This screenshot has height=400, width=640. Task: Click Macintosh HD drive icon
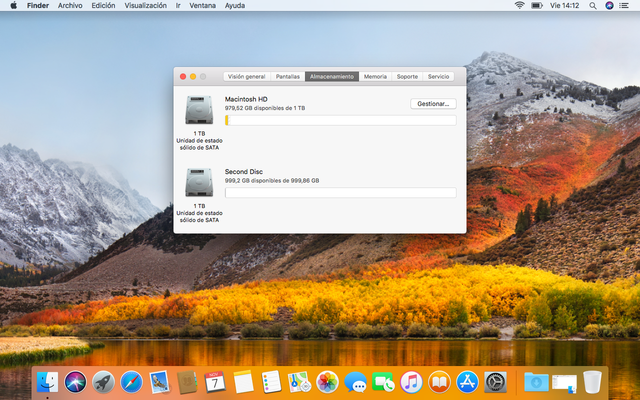click(199, 110)
